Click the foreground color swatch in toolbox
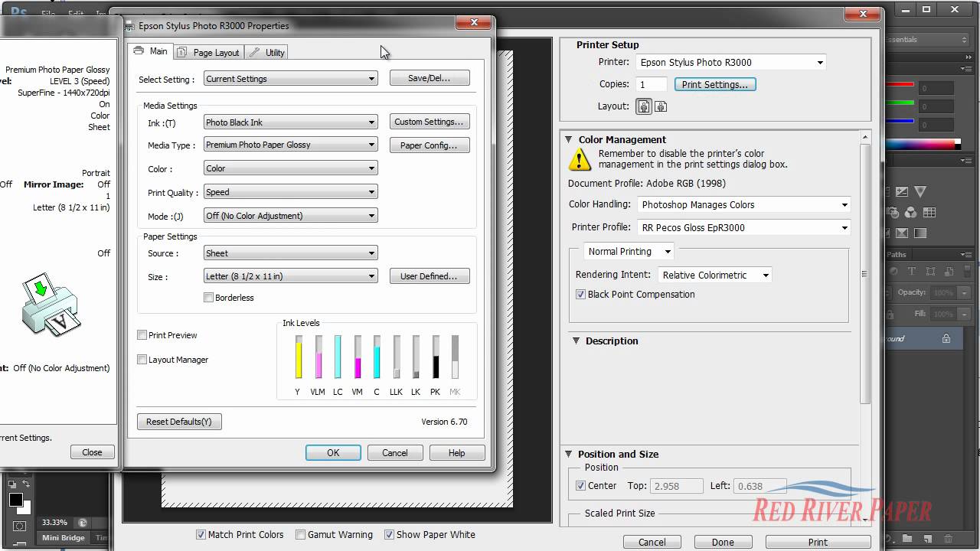Image resolution: width=980 pixels, height=551 pixels. click(16, 500)
